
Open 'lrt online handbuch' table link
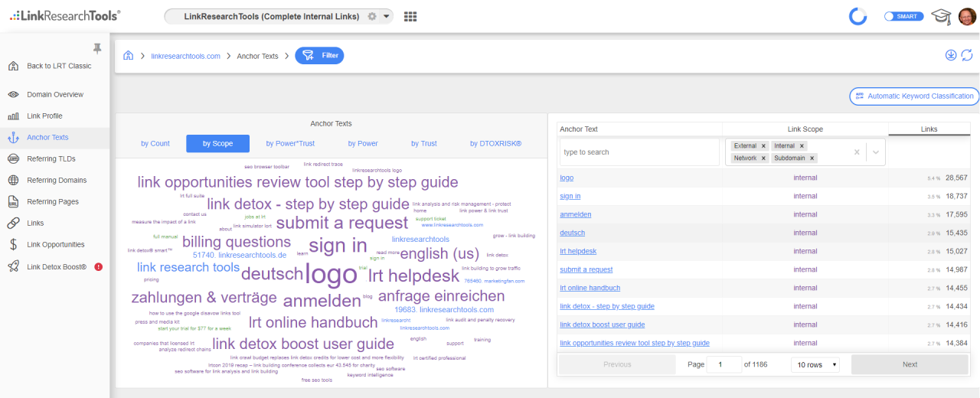pos(590,288)
